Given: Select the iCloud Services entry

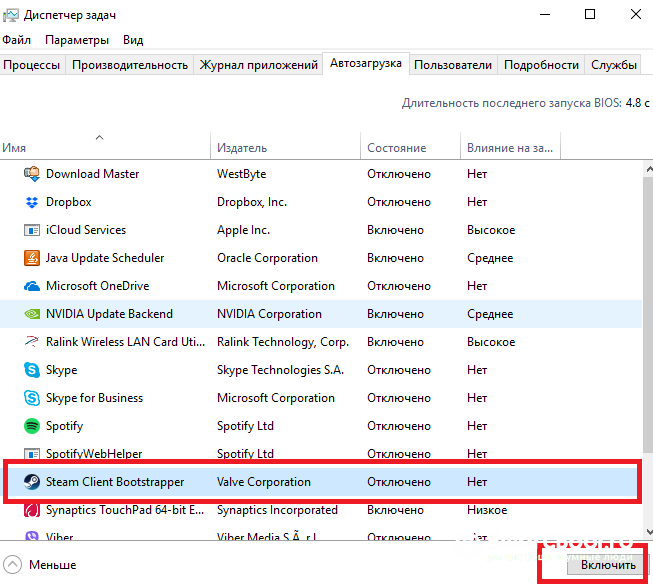Looking at the screenshot, I should coord(86,230).
